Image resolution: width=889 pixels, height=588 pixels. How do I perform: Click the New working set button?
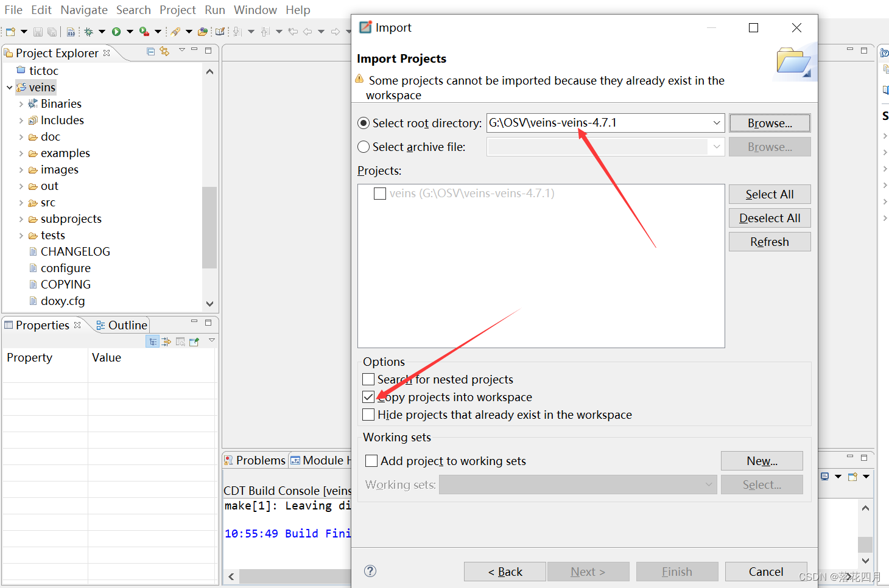click(762, 461)
